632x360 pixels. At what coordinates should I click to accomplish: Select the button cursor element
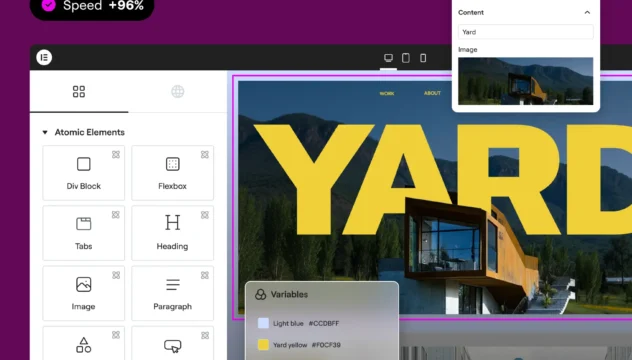click(173, 343)
